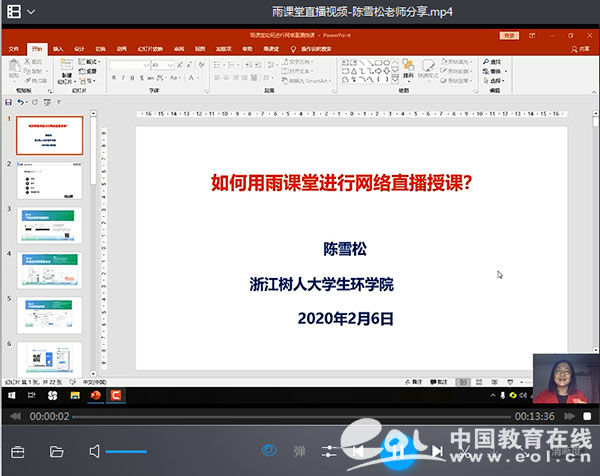Click the Replace button
Screen dimensions: 600x476
pyautogui.click(x=495, y=71)
